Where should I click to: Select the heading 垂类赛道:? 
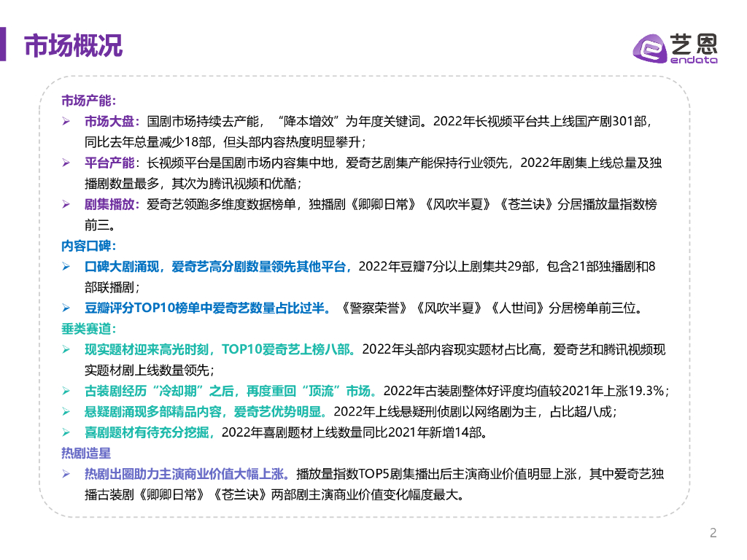(x=88, y=329)
